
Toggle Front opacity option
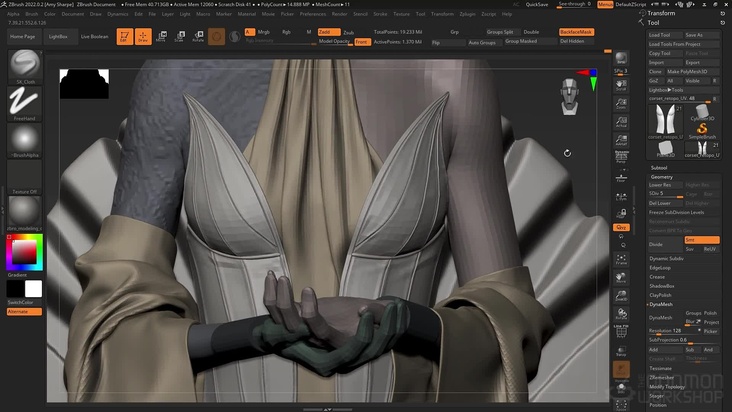[362, 42]
